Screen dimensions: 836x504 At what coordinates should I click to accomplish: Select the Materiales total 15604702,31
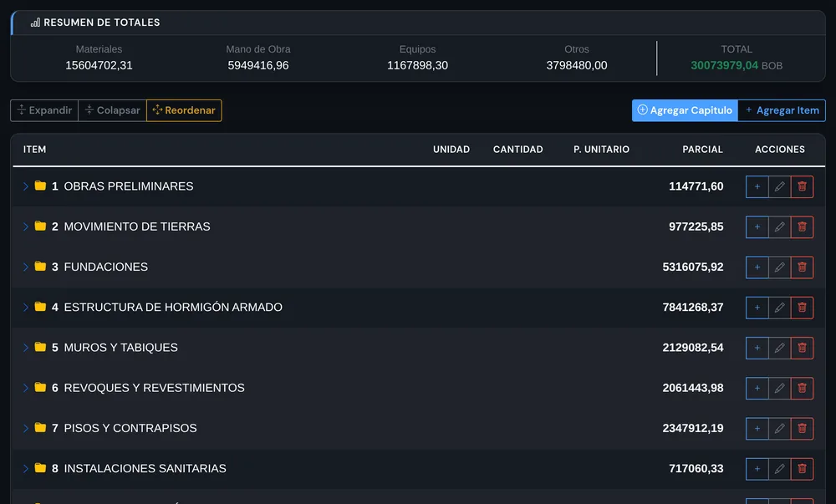click(x=99, y=65)
